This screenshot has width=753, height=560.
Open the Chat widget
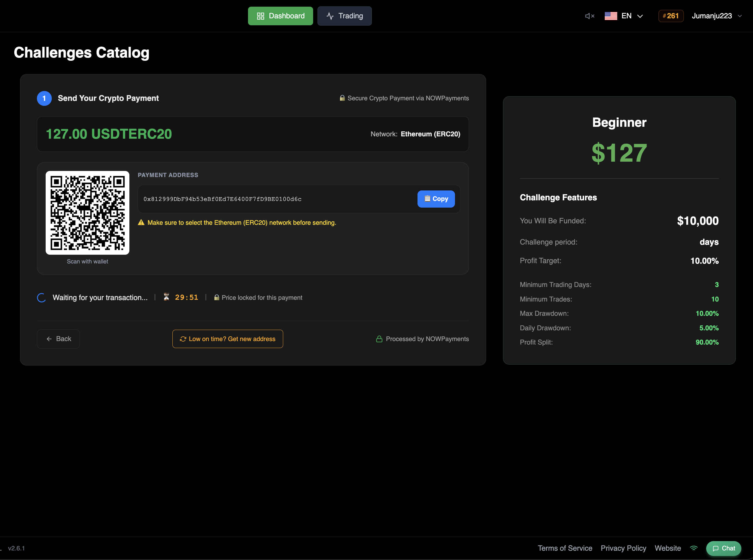724,548
